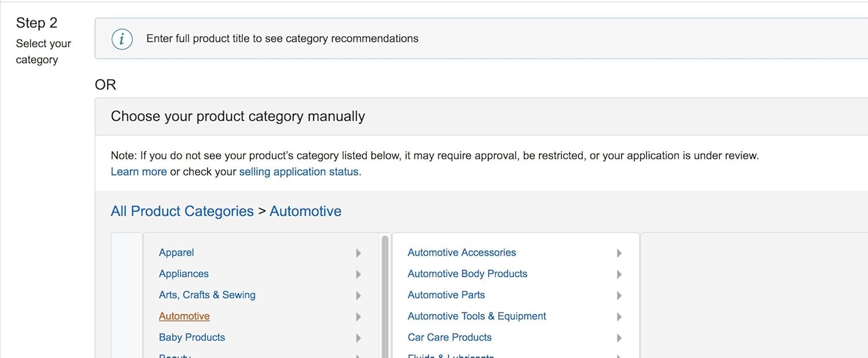Image resolution: width=868 pixels, height=358 pixels.
Task: Choose the highlighted Automotive category
Action: 184,316
